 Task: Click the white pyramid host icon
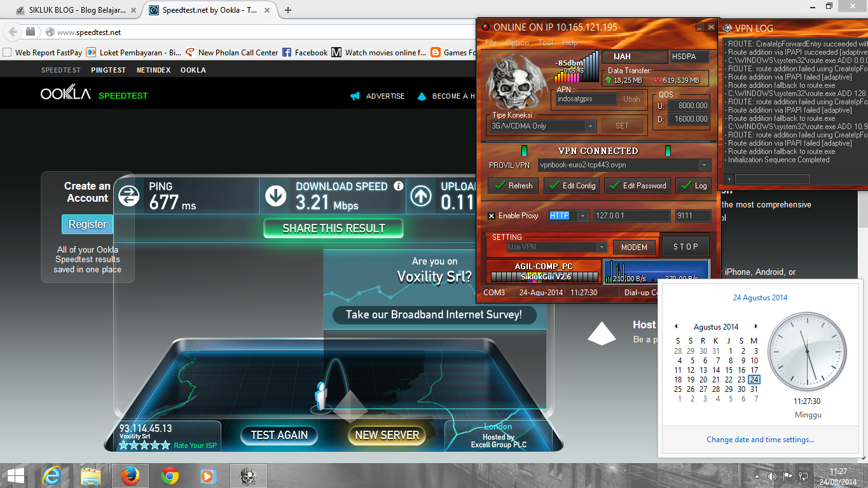pyautogui.click(x=602, y=333)
